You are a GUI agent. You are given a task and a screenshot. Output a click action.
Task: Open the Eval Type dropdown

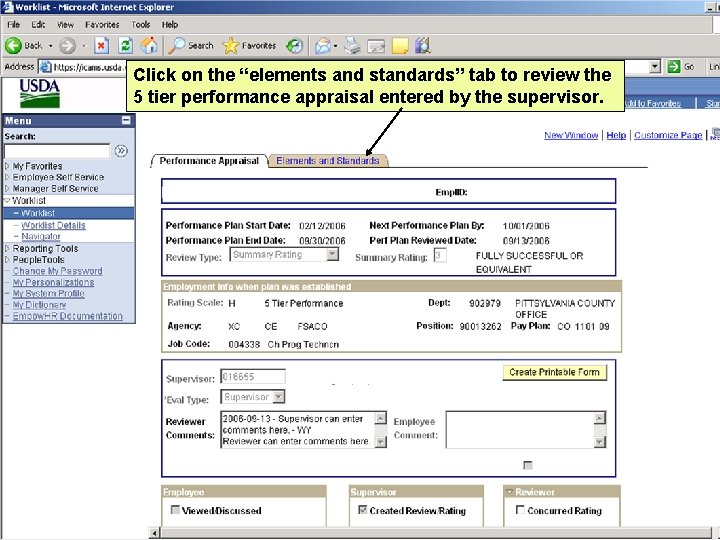point(279,397)
